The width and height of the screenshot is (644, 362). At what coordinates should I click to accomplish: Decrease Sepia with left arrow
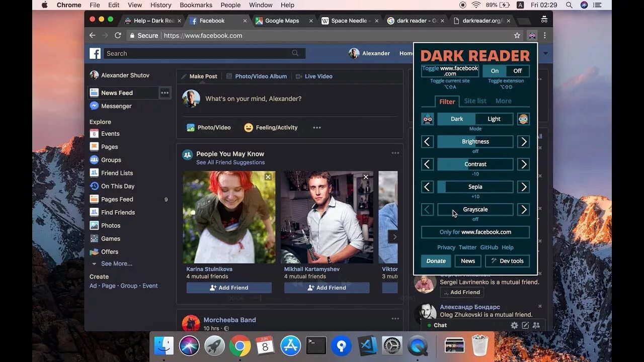pyautogui.click(x=428, y=187)
